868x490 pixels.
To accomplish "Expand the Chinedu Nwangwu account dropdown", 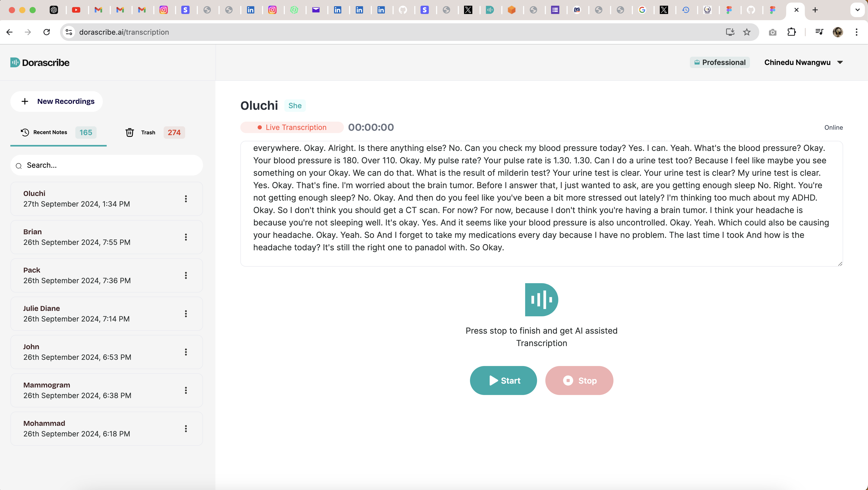I will click(x=840, y=62).
